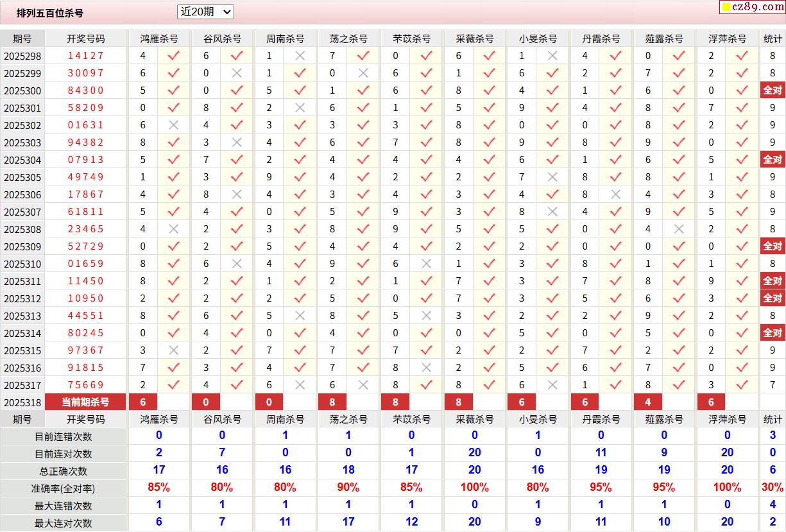Click the red checkmark for 采薇 in row 2025298

click(x=490, y=56)
